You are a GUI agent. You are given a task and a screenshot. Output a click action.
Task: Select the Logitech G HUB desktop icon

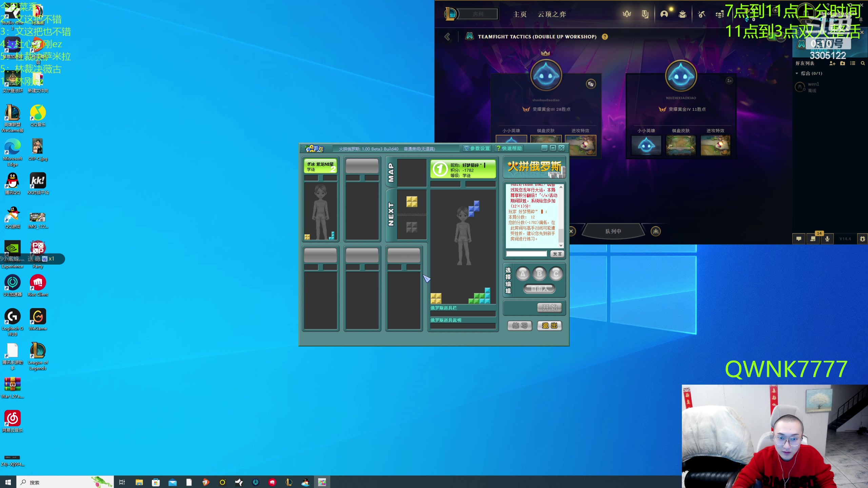13,322
